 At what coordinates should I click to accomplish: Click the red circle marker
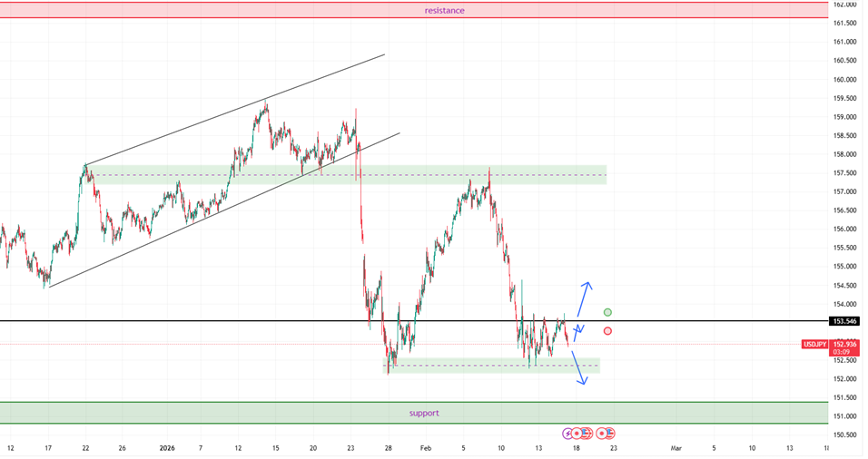tap(607, 331)
